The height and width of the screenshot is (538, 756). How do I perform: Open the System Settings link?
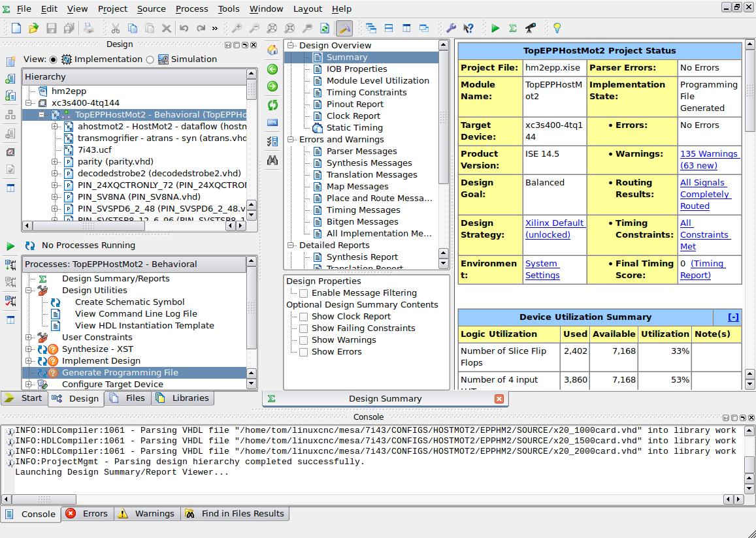pyautogui.click(x=542, y=269)
